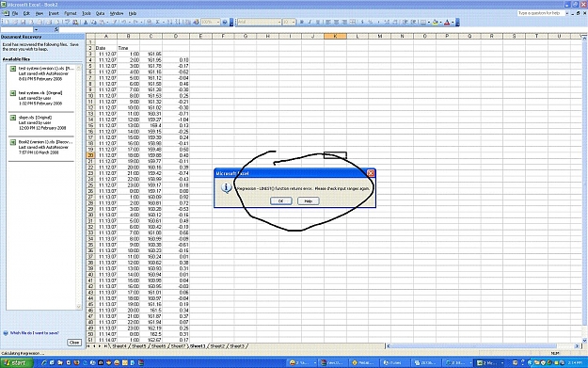This screenshot has width=588, height=368.
Task: Open the Name Box dropdown arrow
Action: (x=36, y=29)
